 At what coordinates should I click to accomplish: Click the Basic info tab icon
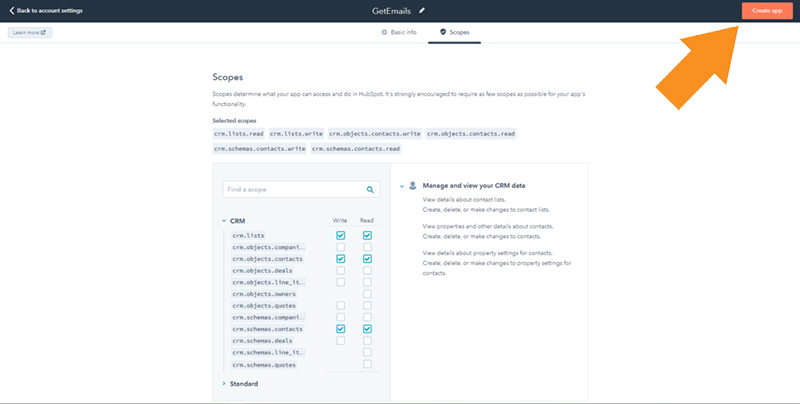(x=384, y=32)
